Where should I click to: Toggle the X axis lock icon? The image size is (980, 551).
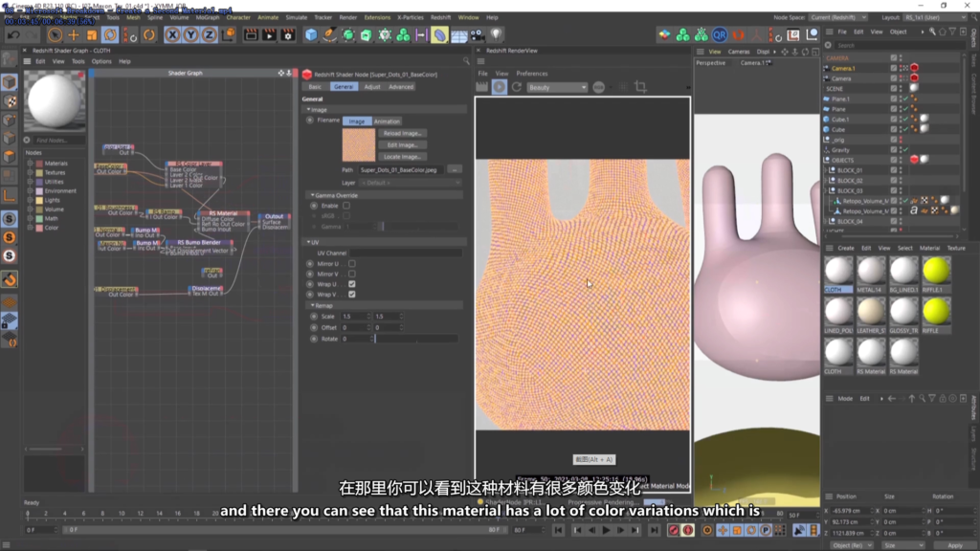click(x=172, y=34)
